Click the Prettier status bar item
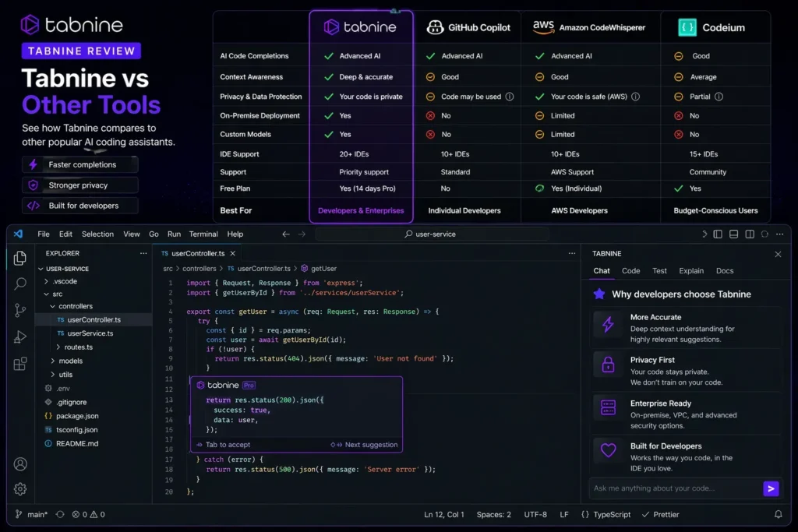 pos(661,514)
